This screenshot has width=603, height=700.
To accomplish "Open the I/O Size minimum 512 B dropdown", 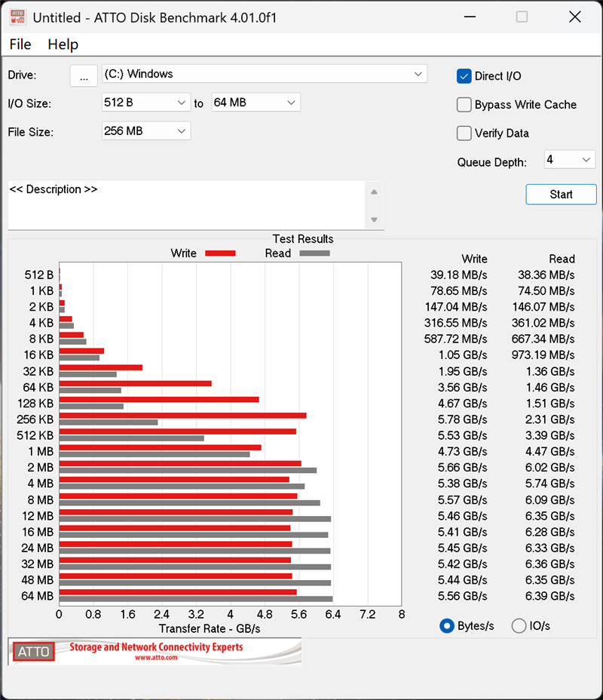I will click(145, 103).
